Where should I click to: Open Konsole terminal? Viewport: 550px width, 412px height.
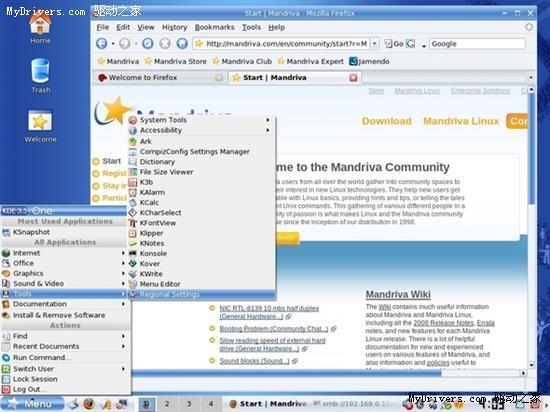(201, 253)
